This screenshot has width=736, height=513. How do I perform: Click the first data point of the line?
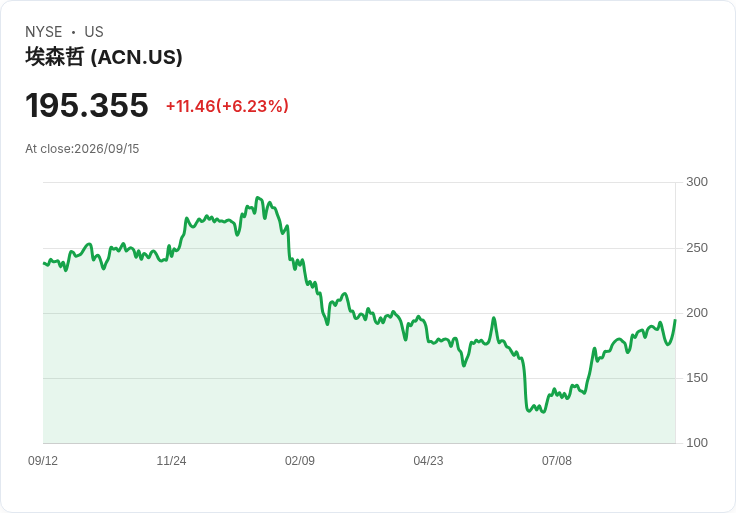(43, 263)
